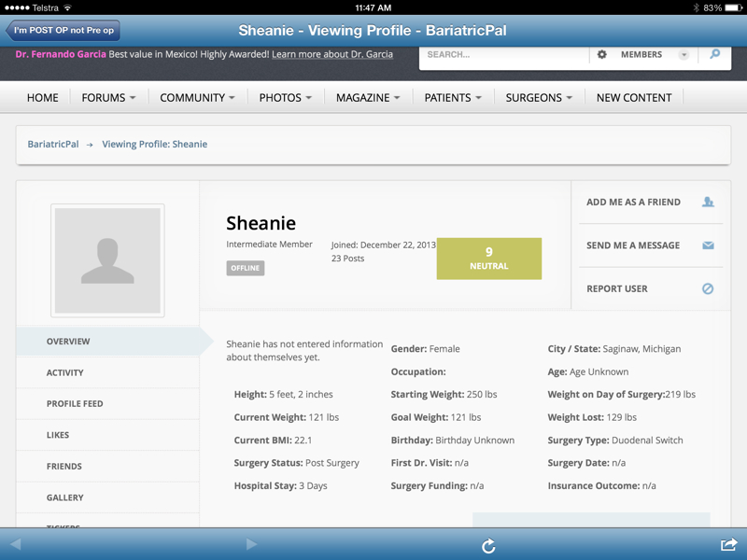Image resolution: width=747 pixels, height=560 pixels.
Task: Expand the Forums menu
Action: pos(108,98)
